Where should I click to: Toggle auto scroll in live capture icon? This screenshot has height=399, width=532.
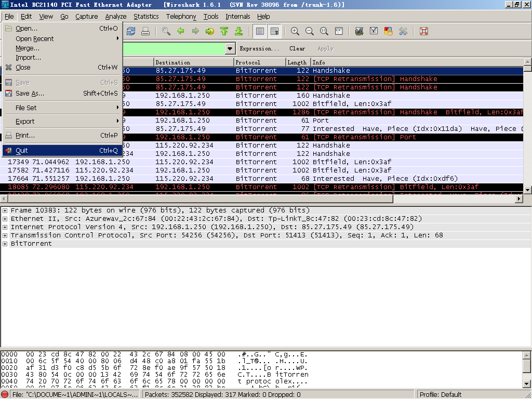(x=274, y=31)
